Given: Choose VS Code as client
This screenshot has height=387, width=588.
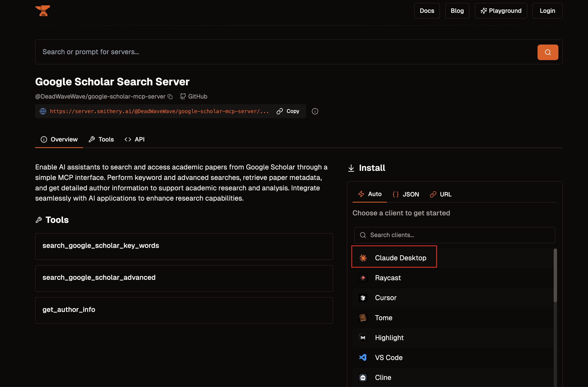Looking at the screenshot, I should [x=452, y=358].
